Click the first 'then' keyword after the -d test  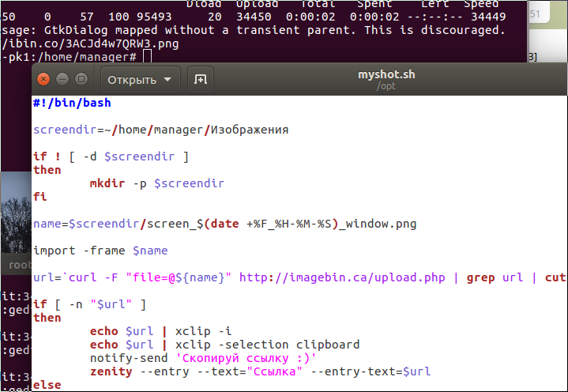47,170
